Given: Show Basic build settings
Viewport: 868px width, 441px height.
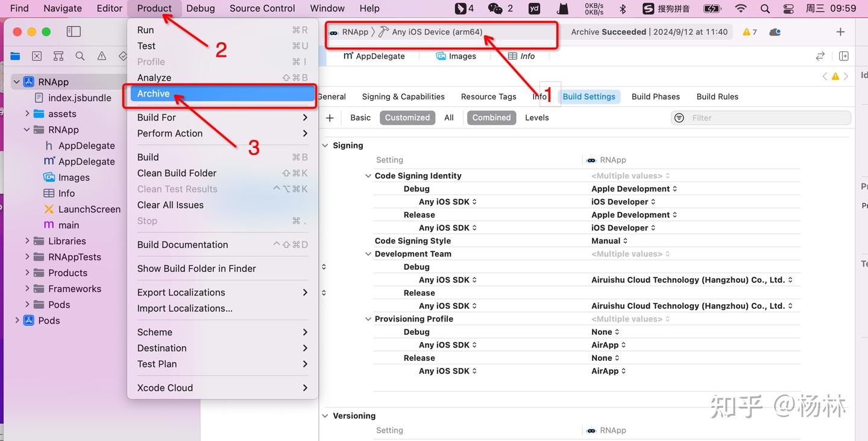Looking at the screenshot, I should pyautogui.click(x=360, y=118).
